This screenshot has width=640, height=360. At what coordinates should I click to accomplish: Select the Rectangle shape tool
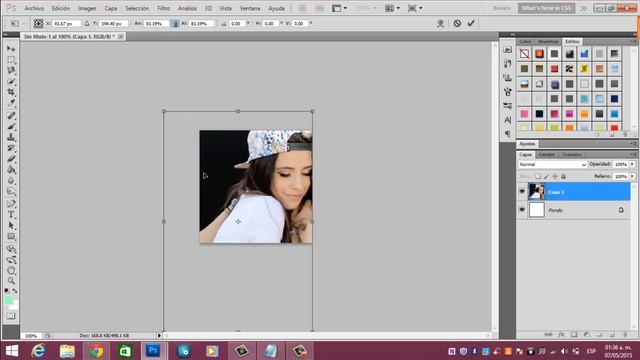tap(11, 236)
